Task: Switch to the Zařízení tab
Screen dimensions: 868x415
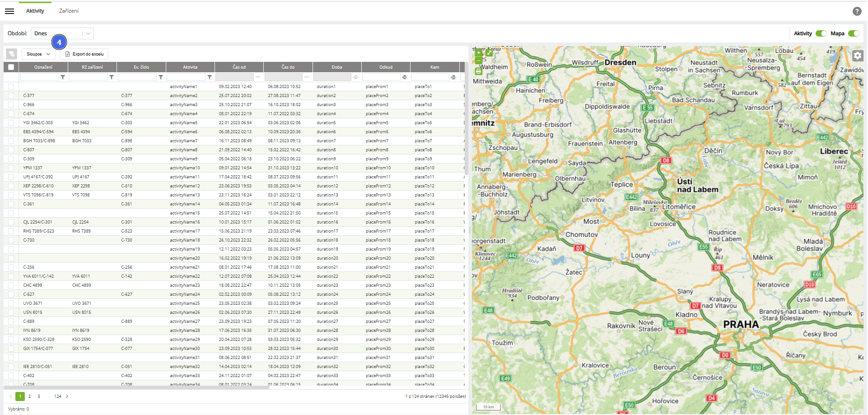Action: [x=69, y=11]
